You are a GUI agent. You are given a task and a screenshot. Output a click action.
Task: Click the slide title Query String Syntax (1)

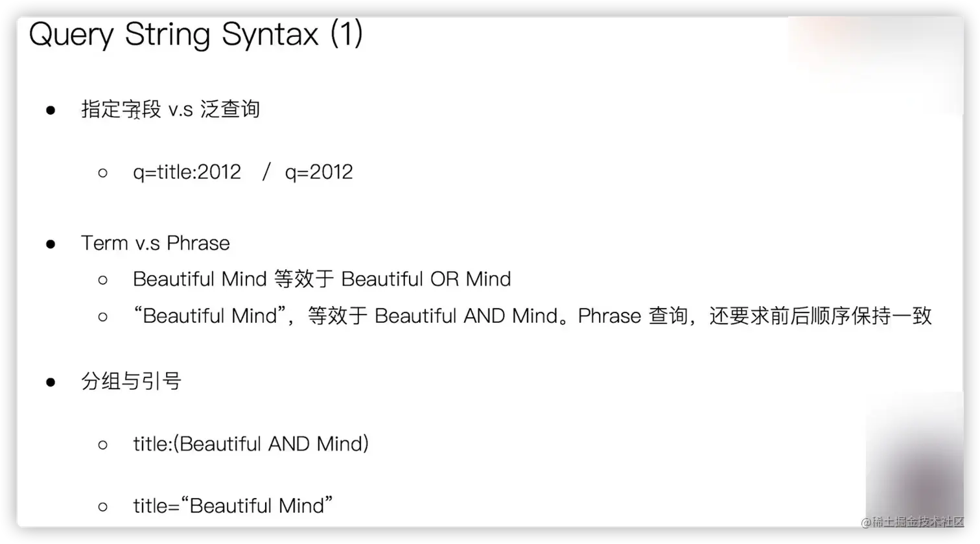point(196,34)
